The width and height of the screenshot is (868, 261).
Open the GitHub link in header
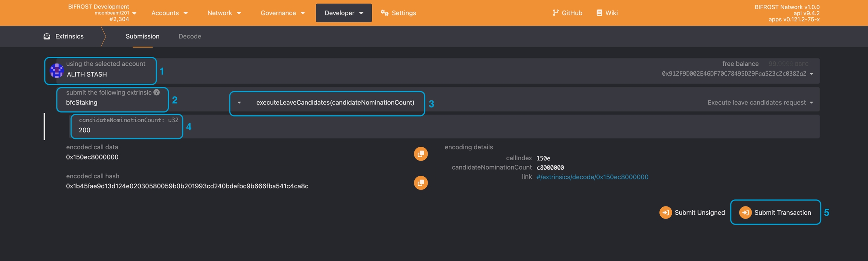pos(567,13)
